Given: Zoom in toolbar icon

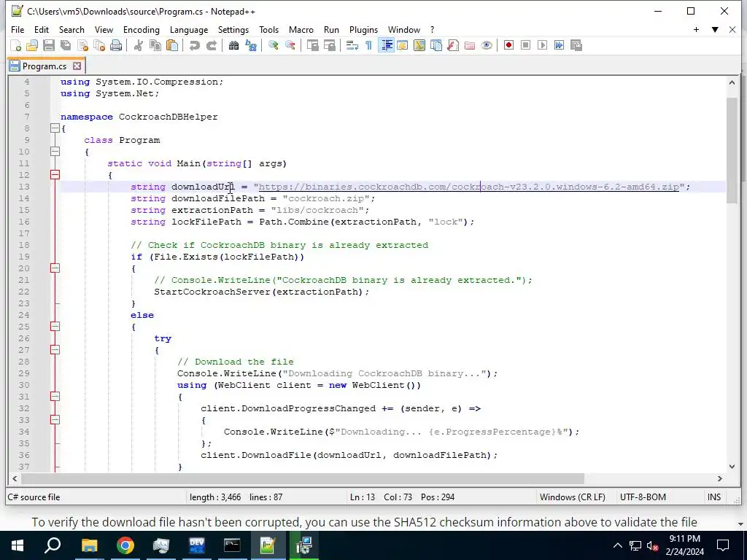Looking at the screenshot, I should point(273,45).
